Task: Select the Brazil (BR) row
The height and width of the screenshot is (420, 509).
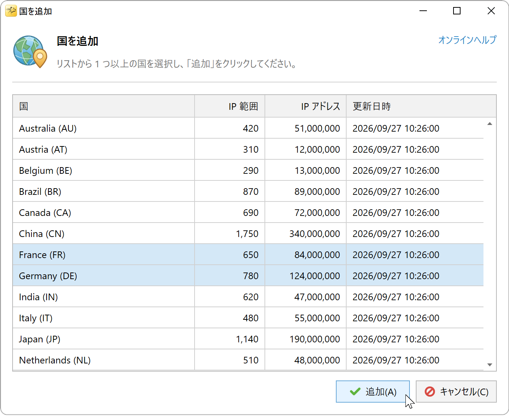Action: (248, 192)
